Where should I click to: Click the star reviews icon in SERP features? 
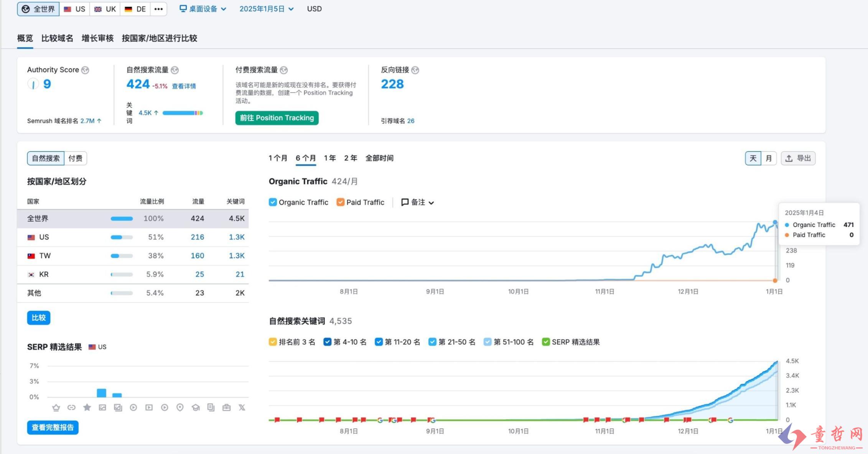click(87, 408)
